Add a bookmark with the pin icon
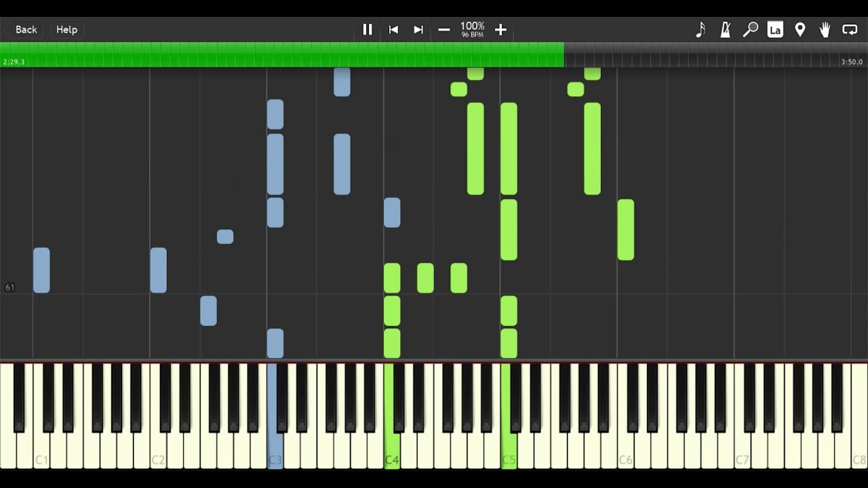 [800, 29]
